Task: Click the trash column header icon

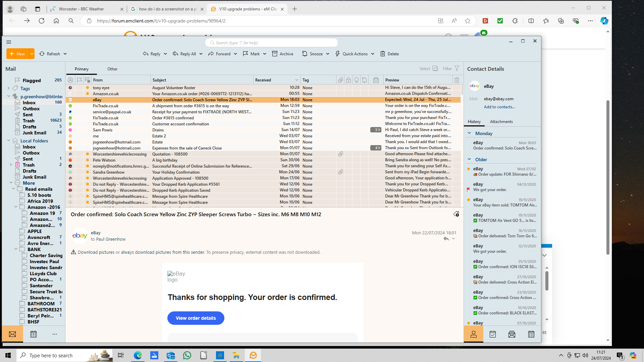Action: tap(457, 80)
